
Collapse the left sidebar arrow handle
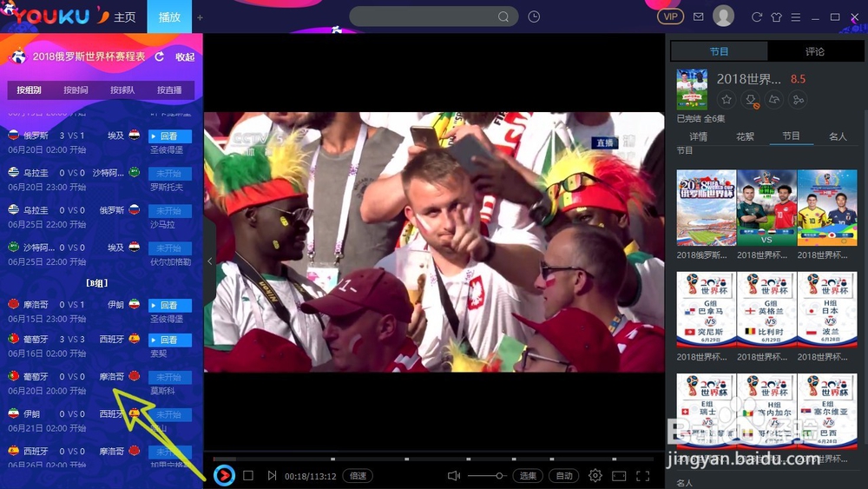(210, 261)
